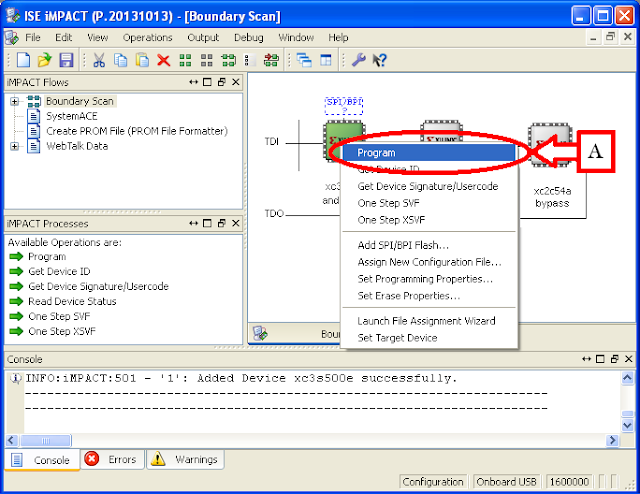Click the toolbar icon beside the Cascade icon
The height and width of the screenshot is (494, 640).
271,60
